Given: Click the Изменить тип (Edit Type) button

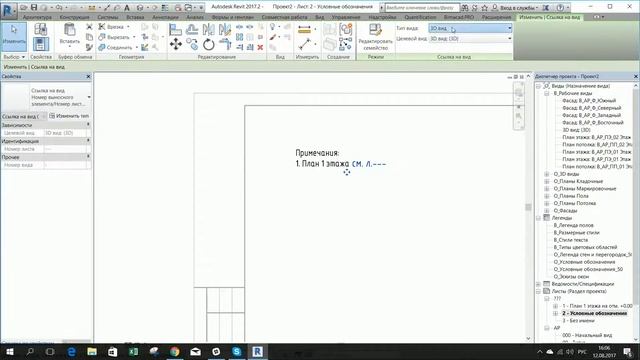Looking at the screenshot, I should pos(69,116).
